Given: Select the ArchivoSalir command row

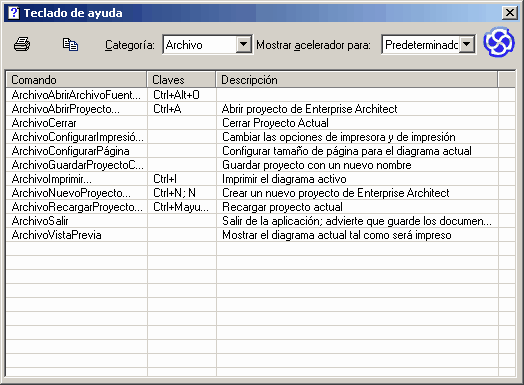Looking at the screenshot, I should pyautogui.click(x=261, y=221).
